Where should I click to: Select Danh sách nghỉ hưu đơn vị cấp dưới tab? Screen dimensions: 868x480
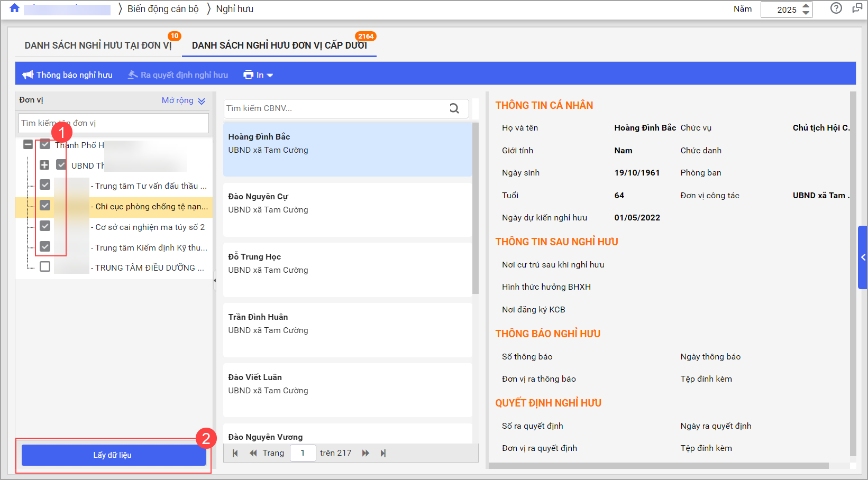pyautogui.click(x=279, y=45)
